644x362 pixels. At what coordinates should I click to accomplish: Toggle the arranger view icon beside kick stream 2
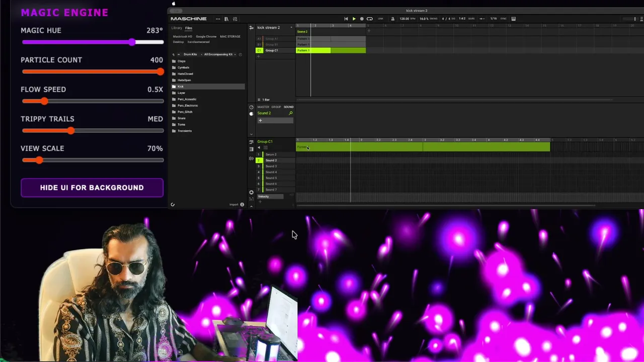click(x=251, y=28)
